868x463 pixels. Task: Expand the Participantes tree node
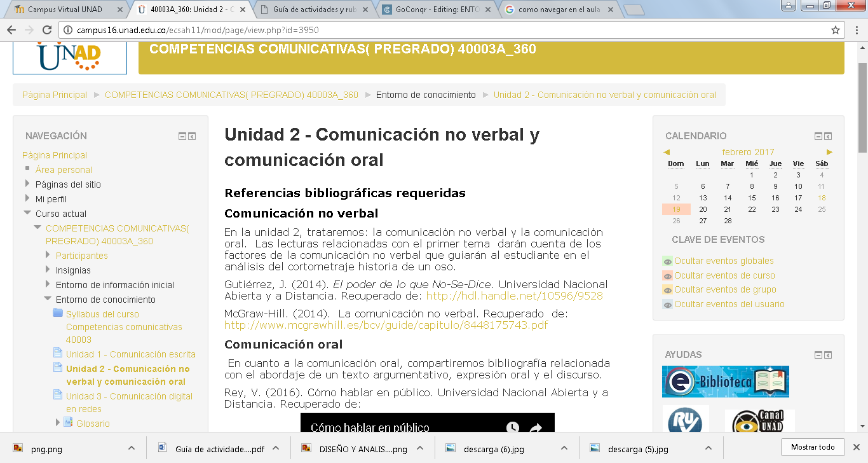(48, 255)
